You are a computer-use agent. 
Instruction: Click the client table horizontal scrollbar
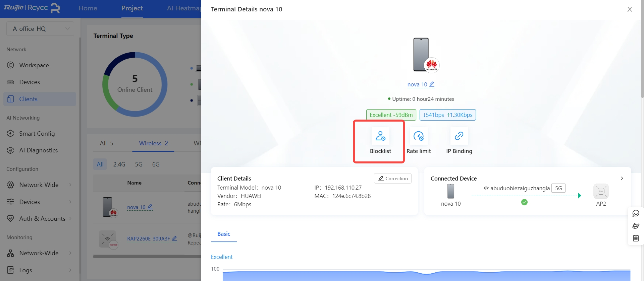147,257
